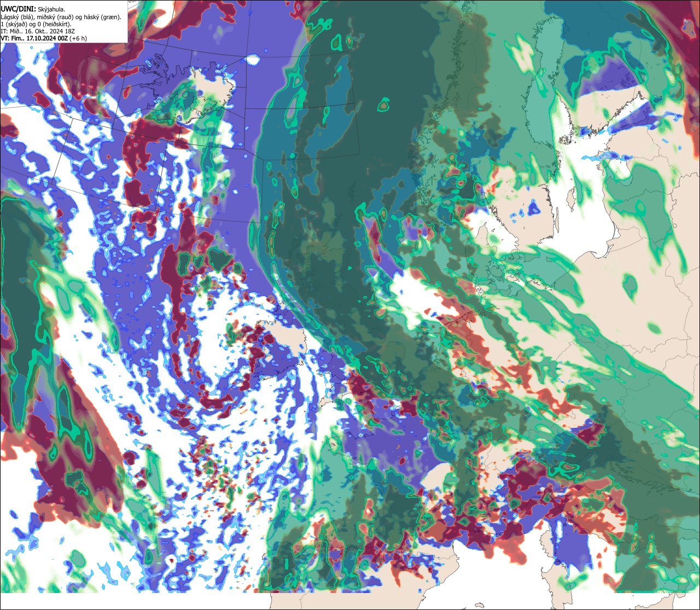Image resolution: width=700 pixels, height=610 pixels.
Task: Click the 'Lágský (blá), miðský (rauð)' legend line
Action: pyautogui.click(x=61, y=16)
